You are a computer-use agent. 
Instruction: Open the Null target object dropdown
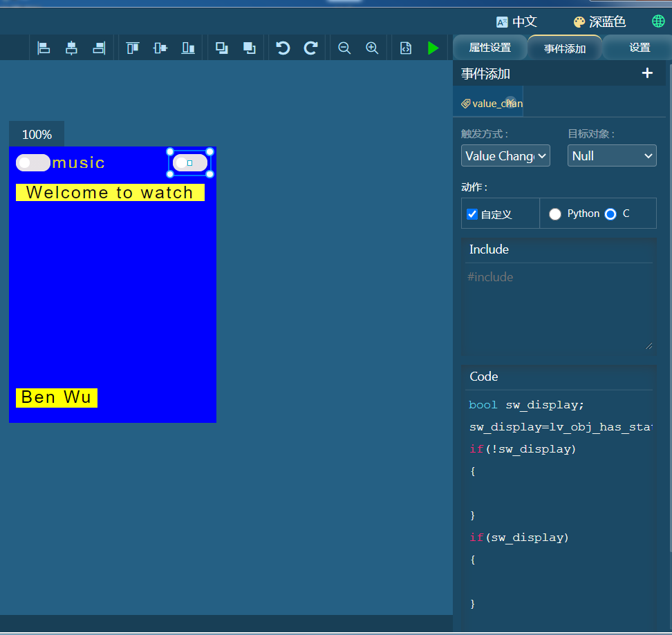(612, 156)
